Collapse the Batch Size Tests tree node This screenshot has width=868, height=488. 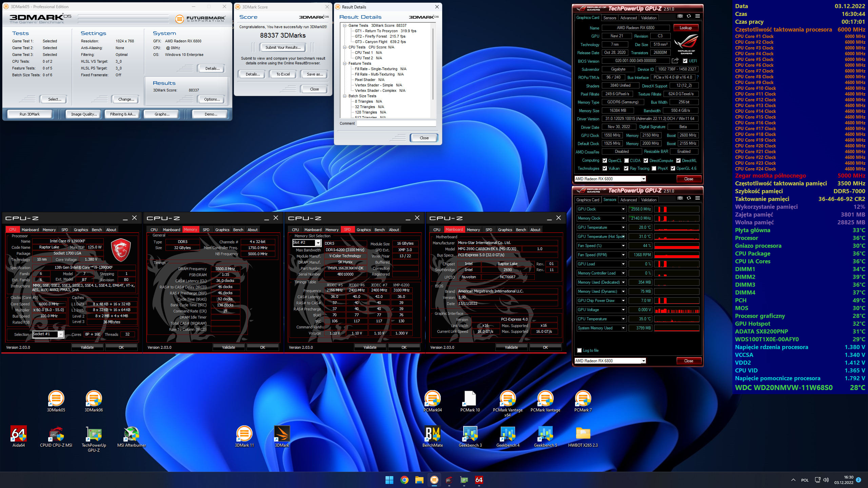(345, 96)
